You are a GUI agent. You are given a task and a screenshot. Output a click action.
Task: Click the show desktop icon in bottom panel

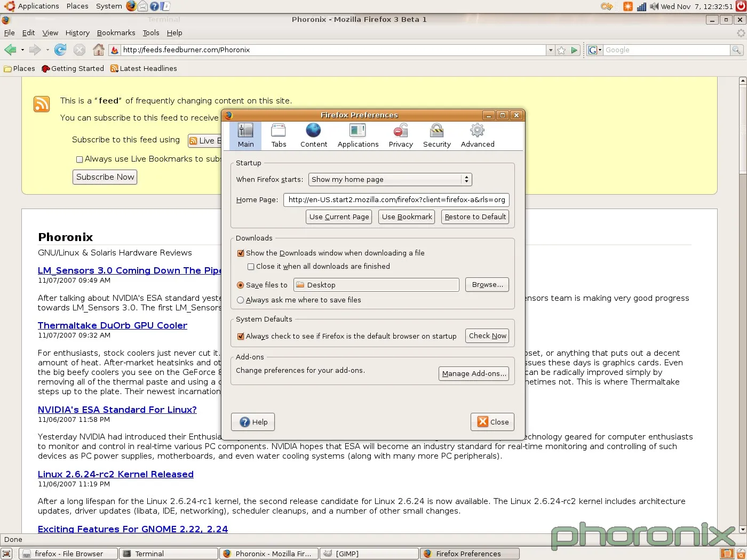pyautogui.click(x=7, y=554)
